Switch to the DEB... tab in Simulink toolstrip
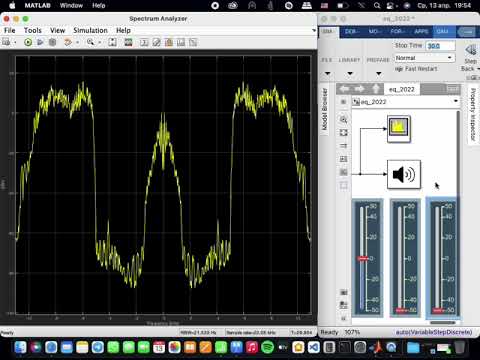This screenshot has height=360, width=480. click(x=352, y=31)
